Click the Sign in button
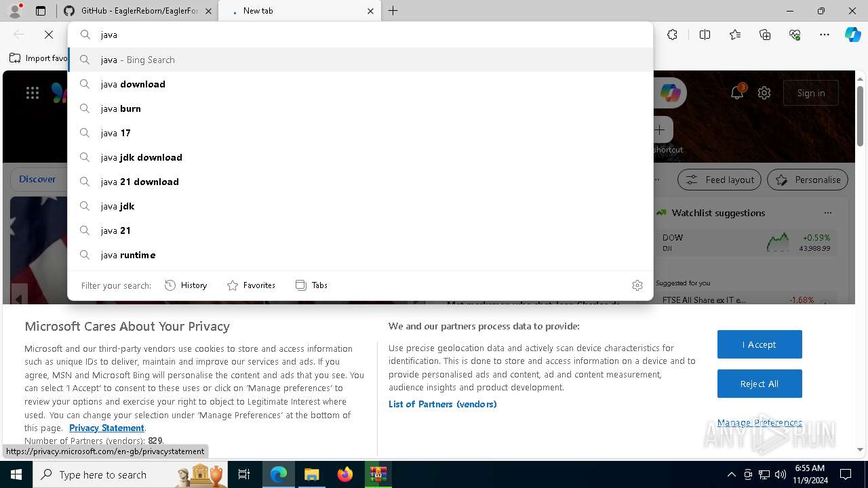 point(811,93)
